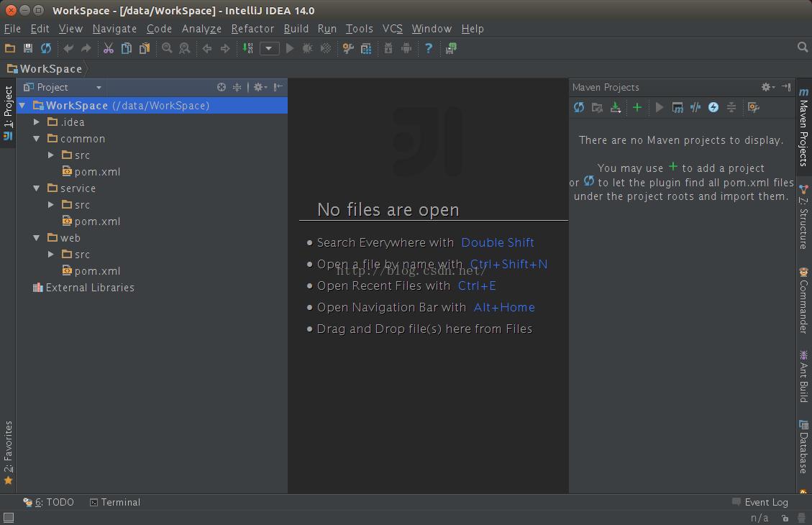Expand the .idea folder
The width and height of the screenshot is (812, 525).
click(x=37, y=122)
